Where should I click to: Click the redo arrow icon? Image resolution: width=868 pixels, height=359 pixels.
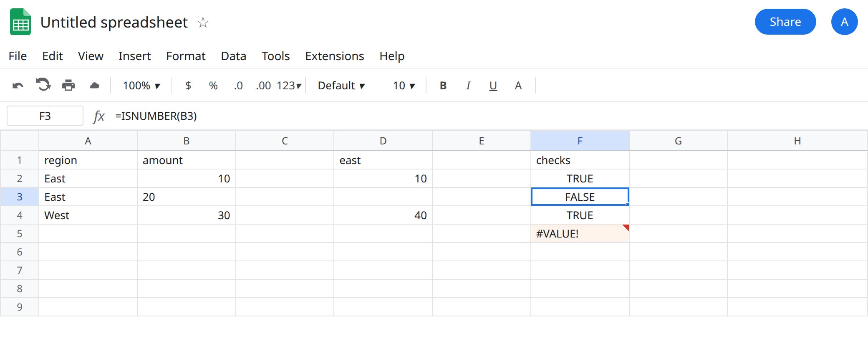click(43, 85)
